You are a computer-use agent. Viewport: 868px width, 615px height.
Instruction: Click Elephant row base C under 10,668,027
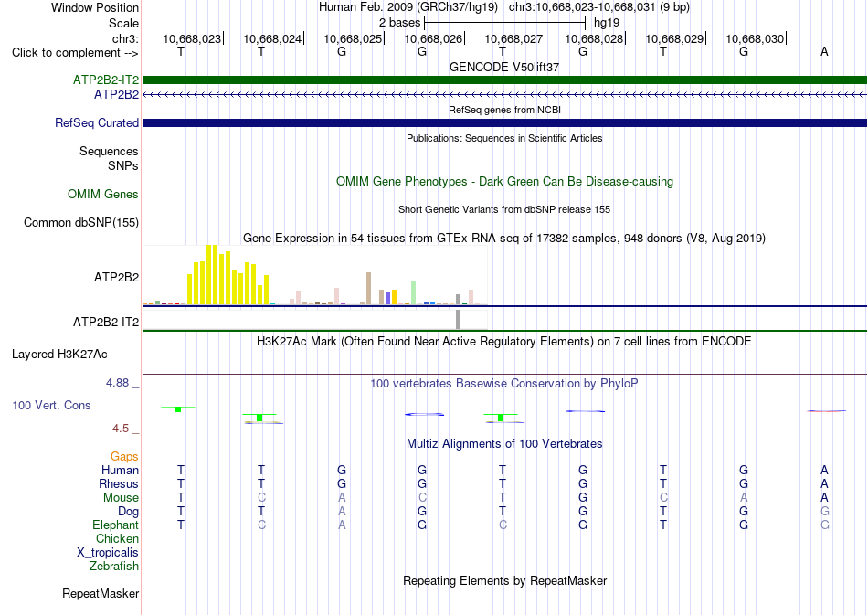503,525
